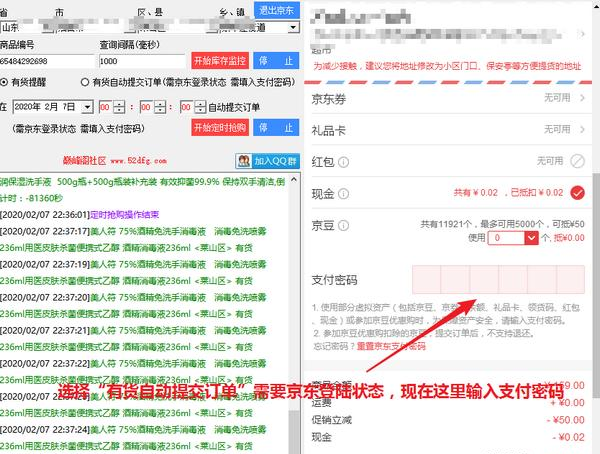Click the info icon beside 现金

344,194
